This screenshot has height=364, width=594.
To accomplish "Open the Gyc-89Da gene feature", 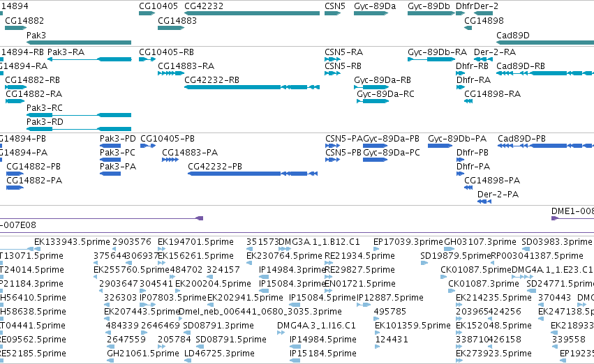I will 371,13.
